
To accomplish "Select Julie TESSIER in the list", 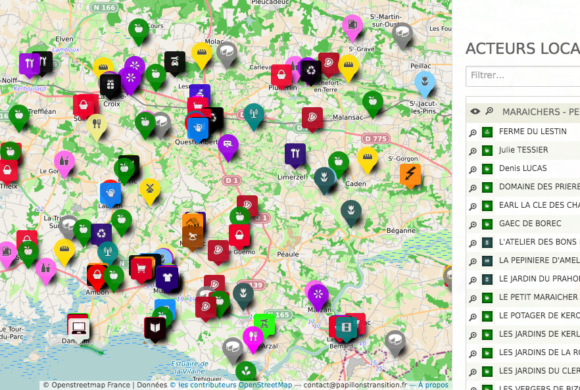I will pos(523,150).
